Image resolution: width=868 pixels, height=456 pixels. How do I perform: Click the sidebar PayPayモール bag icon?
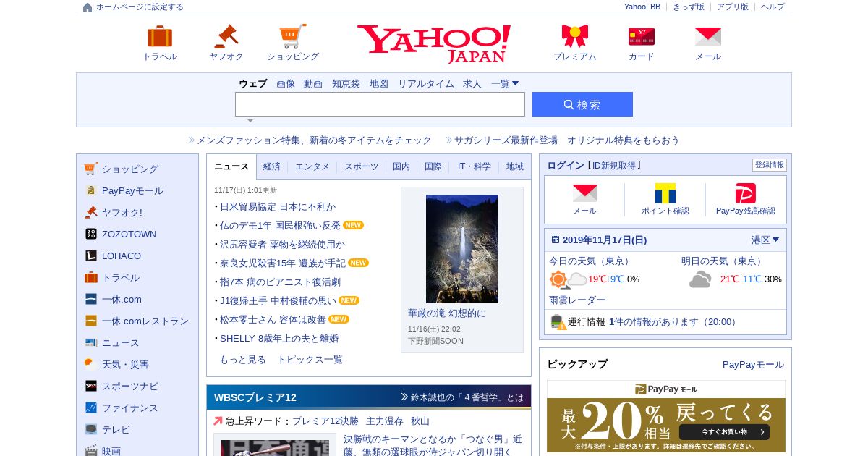point(90,190)
